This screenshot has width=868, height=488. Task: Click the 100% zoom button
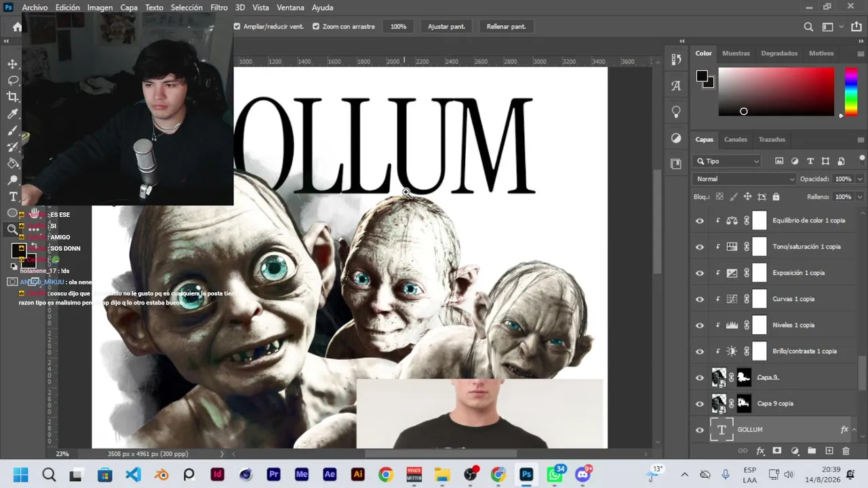(x=398, y=26)
